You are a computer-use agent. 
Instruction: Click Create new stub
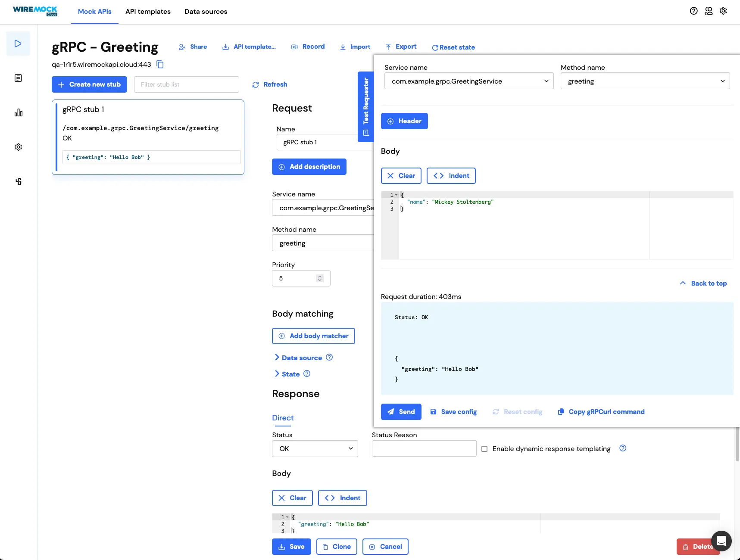89,84
